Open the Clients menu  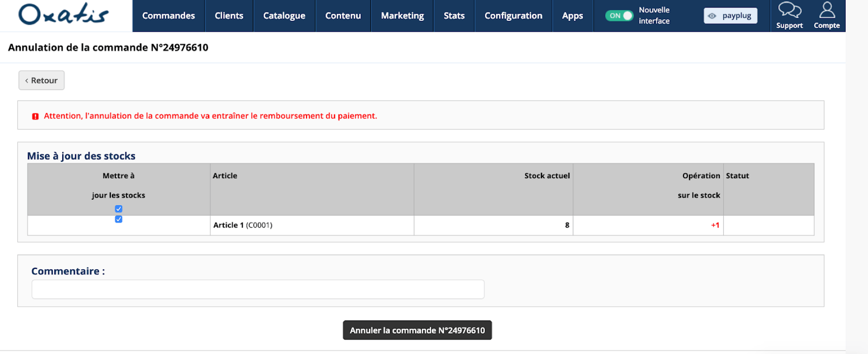229,16
